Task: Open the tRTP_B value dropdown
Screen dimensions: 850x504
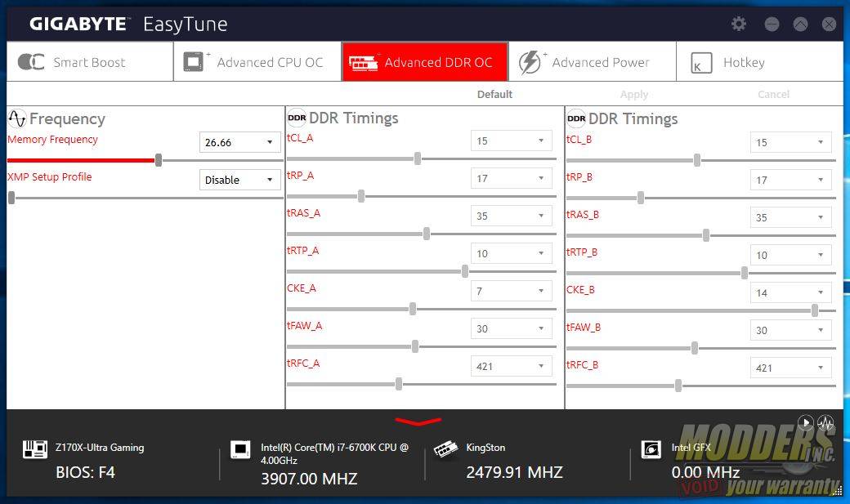Action: 791,255
